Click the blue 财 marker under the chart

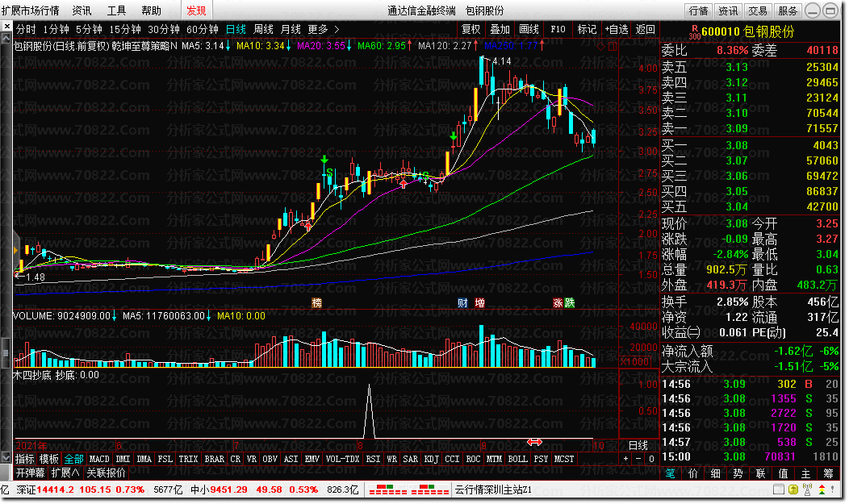point(462,303)
